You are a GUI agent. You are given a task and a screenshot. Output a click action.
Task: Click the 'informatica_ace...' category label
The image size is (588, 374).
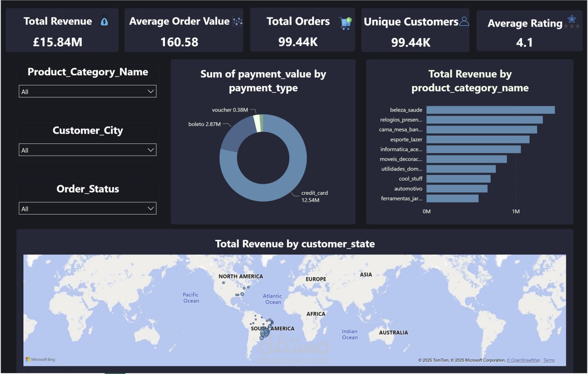pos(401,149)
